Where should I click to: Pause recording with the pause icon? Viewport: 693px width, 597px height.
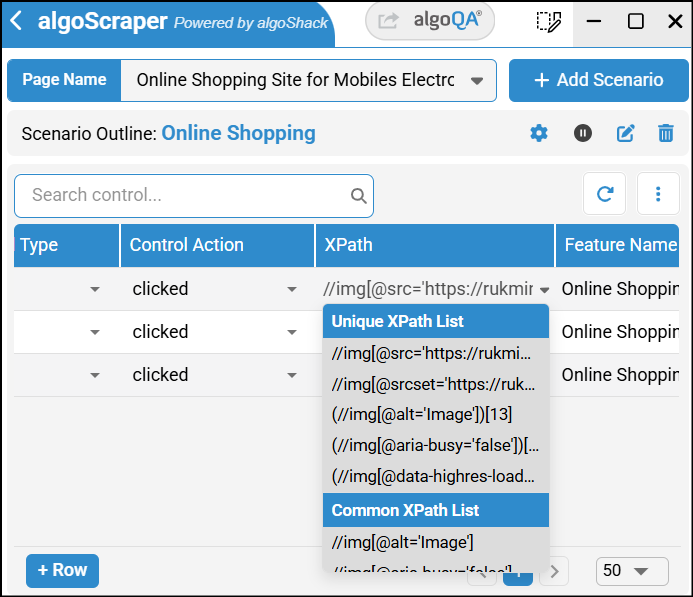tap(583, 133)
